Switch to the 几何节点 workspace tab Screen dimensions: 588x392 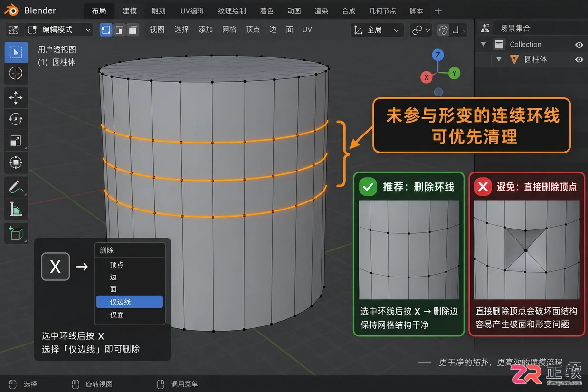click(x=382, y=10)
